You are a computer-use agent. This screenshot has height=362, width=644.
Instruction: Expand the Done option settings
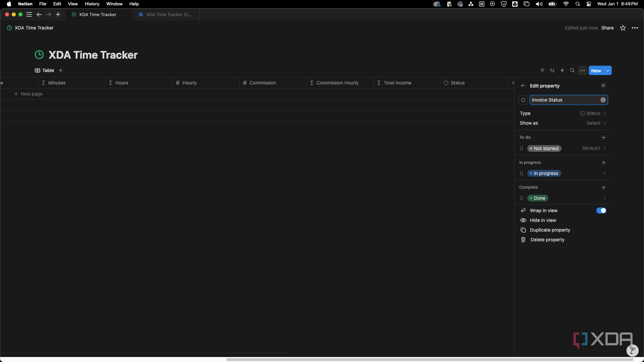[x=605, y=198]
